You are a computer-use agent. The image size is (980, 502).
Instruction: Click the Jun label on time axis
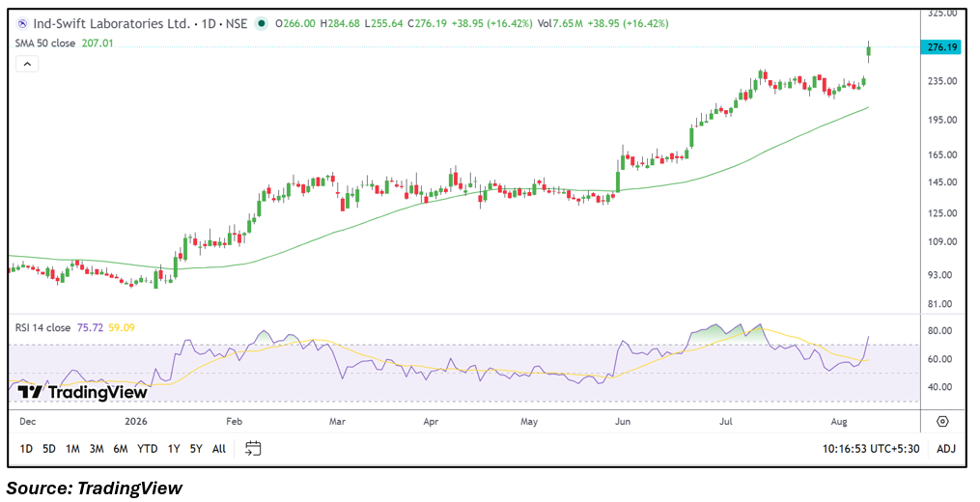tap(623, 421)
